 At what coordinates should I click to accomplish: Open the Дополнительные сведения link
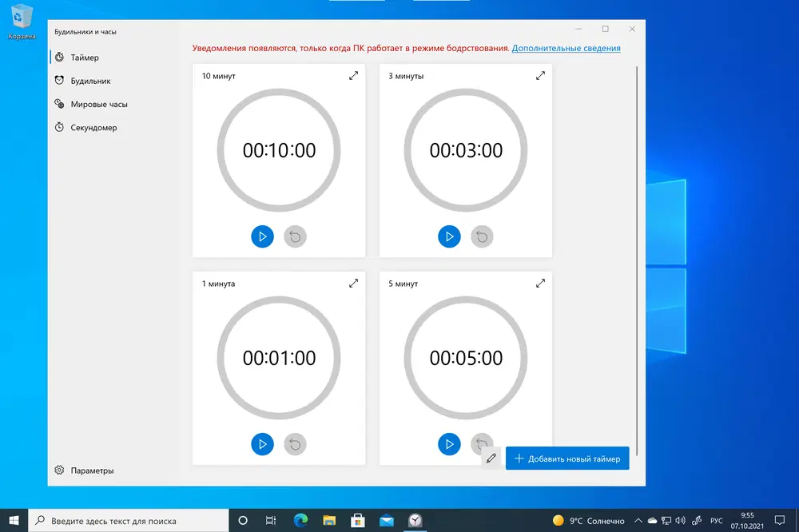pyautogui.click(x=566, y=48)
